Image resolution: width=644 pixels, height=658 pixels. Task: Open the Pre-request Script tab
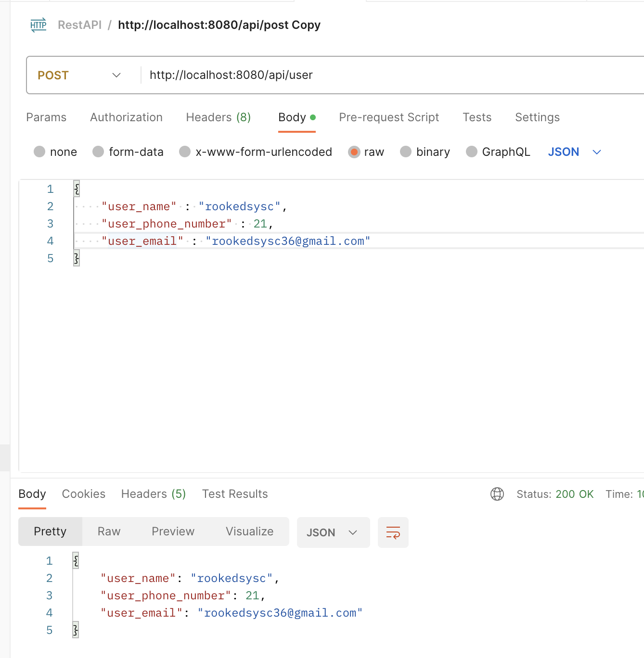pos(388,117)
